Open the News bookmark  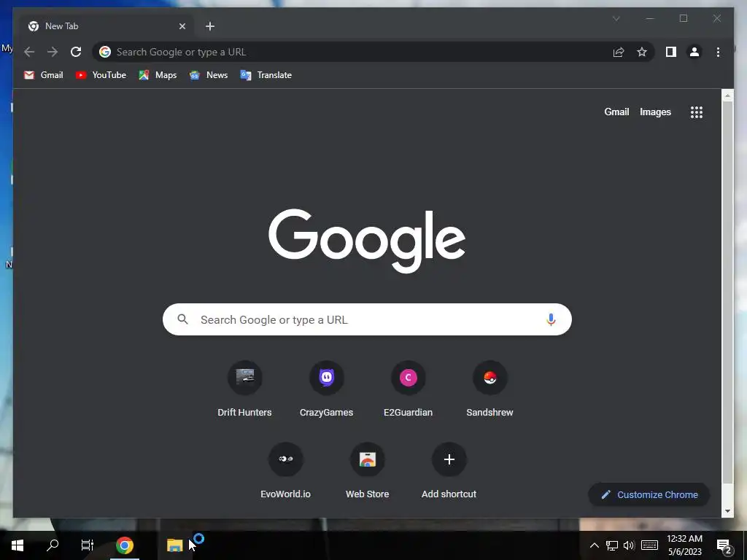(x=209, y=75)
